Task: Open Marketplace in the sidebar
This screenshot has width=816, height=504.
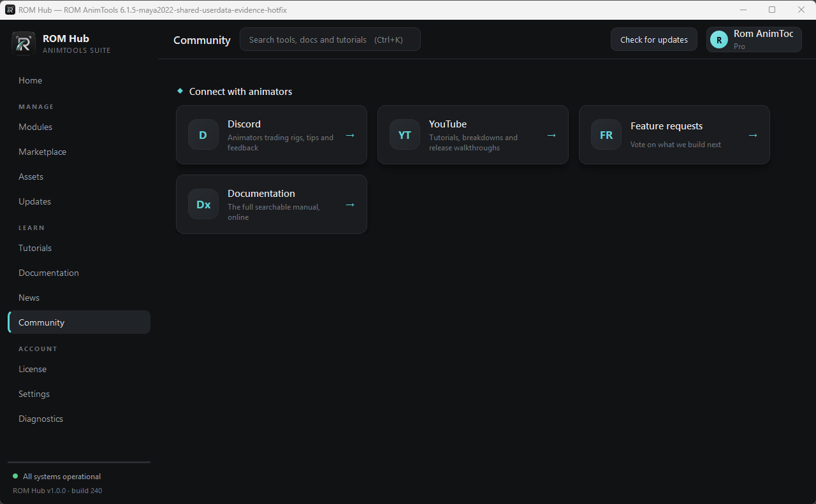Action: 79,152
